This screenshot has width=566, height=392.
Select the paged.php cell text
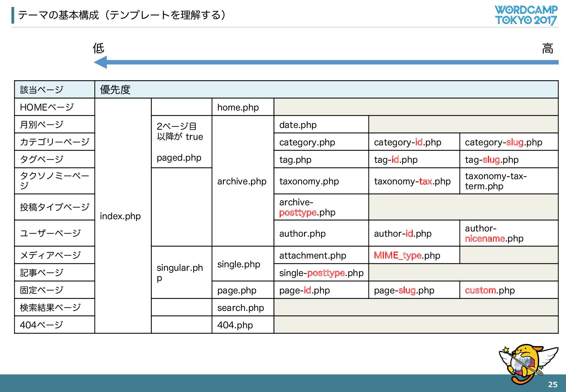point(179,158)
